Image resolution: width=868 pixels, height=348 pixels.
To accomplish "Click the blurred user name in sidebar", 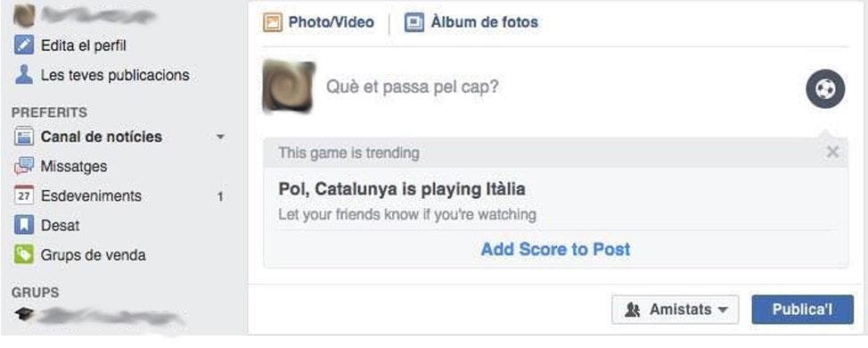I will click(x=98, y=16).
